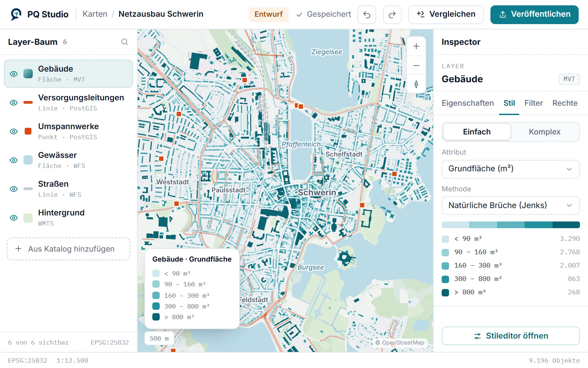
Task: Click the Versorgungsleitungen line symbol
Action: (x=28, y=102)
